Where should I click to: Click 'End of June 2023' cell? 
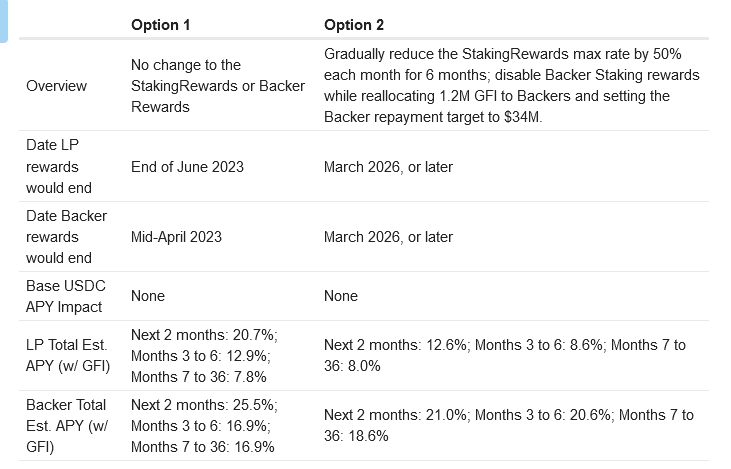pyautogui.click(x=187, y=167)
